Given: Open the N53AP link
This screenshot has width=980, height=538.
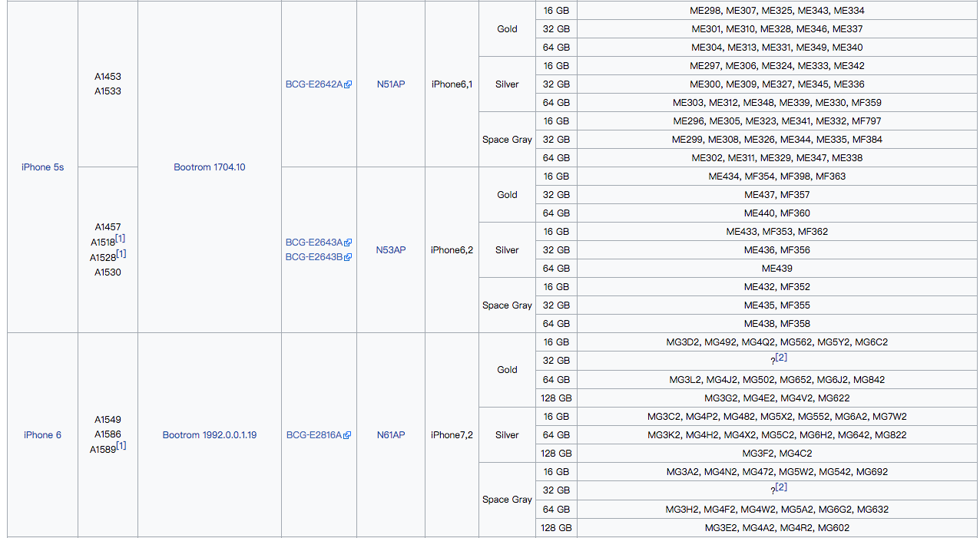Looking at the screenshot, I should click(x=391, y=250).
